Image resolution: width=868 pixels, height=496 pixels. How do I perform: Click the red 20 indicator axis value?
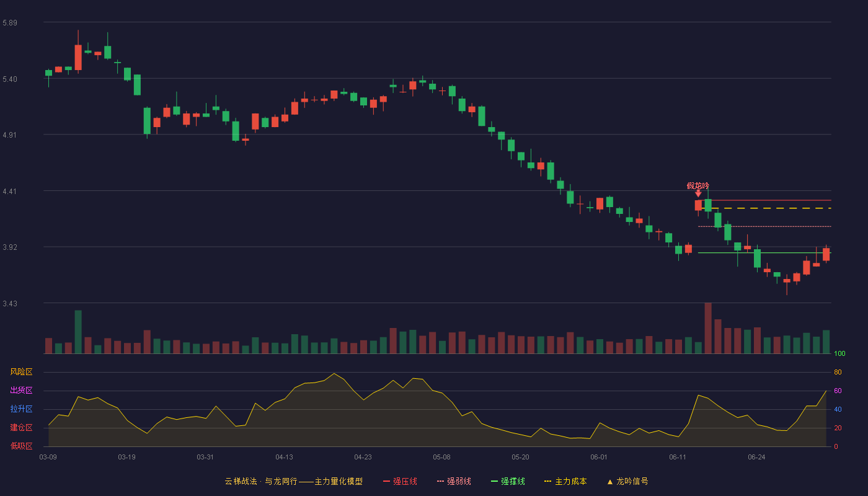pos(838,428)
